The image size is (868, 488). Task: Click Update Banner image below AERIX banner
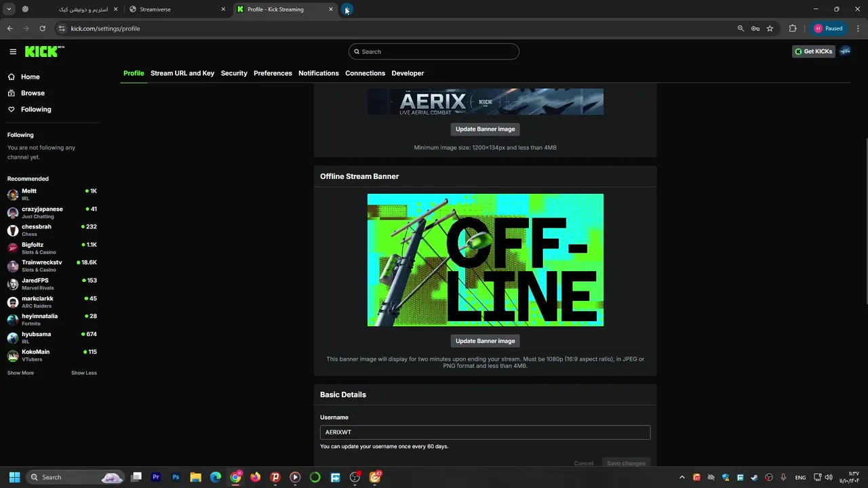tap(485, 129)
